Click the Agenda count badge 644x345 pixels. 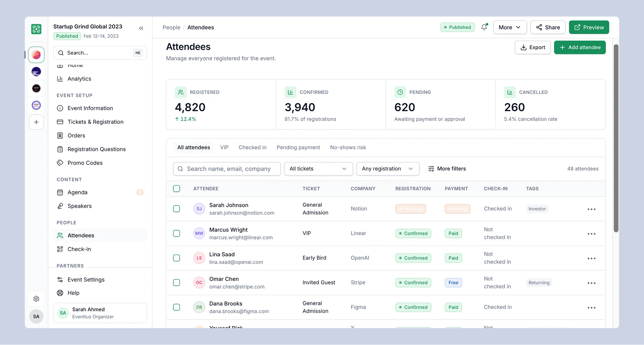pos(140,192)
